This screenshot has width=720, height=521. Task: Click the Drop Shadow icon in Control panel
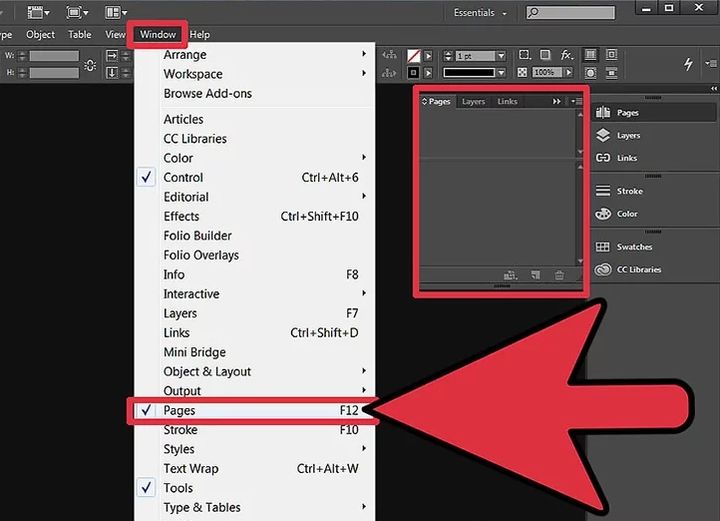(x=545, y=55)
